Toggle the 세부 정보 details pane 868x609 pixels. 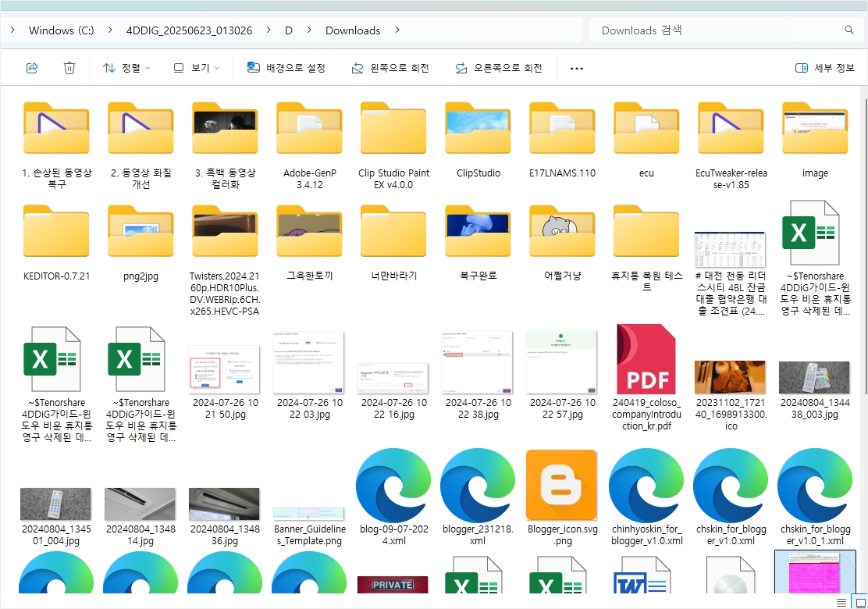[825, 68]
